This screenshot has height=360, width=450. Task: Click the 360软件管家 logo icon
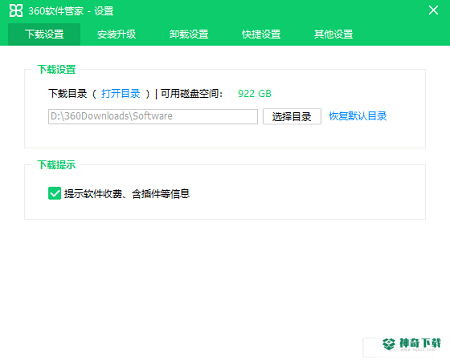pos(16,11)
